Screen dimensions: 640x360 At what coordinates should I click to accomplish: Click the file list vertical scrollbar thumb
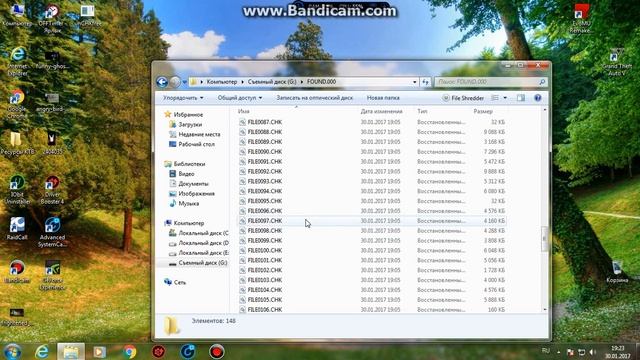544,239
